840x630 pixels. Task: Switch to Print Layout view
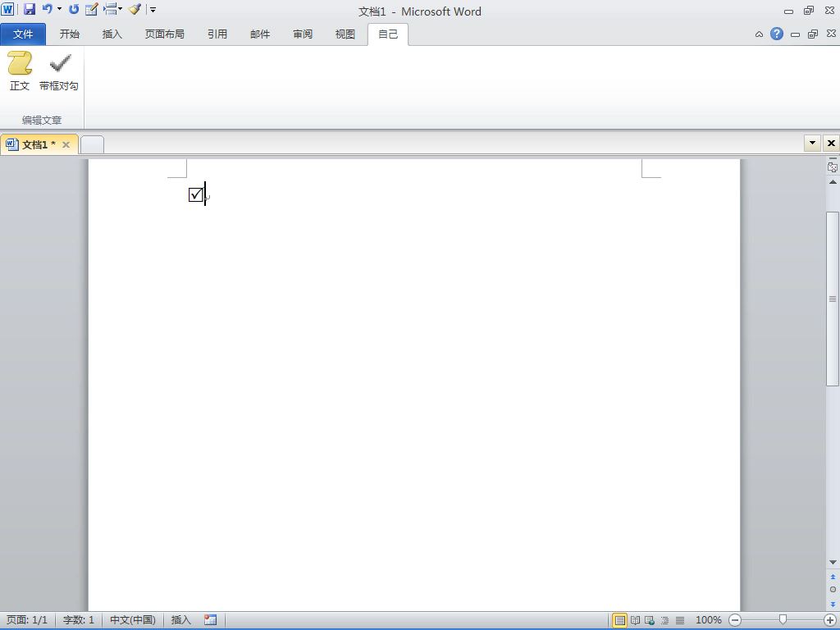pos(620,620)
